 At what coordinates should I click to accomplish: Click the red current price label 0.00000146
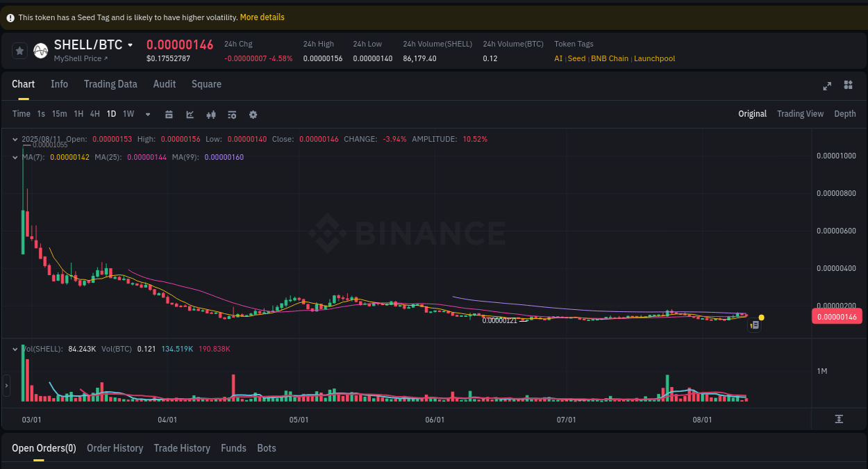[x=837, y=316]
